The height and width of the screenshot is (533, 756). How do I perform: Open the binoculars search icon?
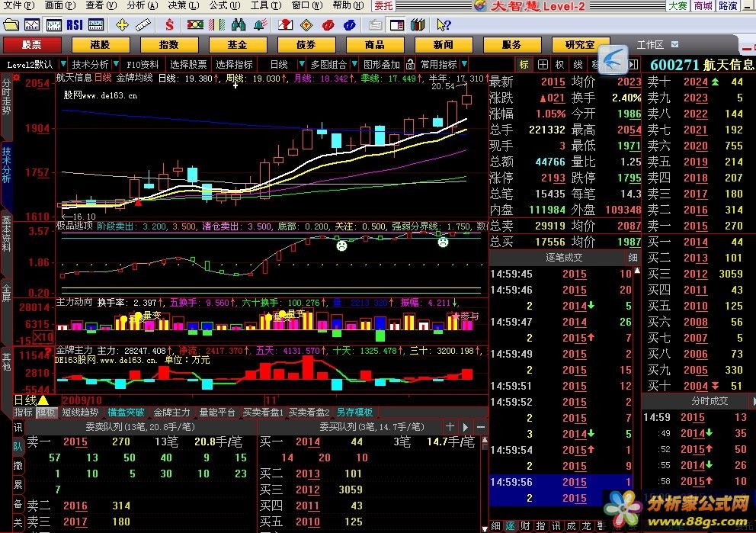[x=239, y=24]
